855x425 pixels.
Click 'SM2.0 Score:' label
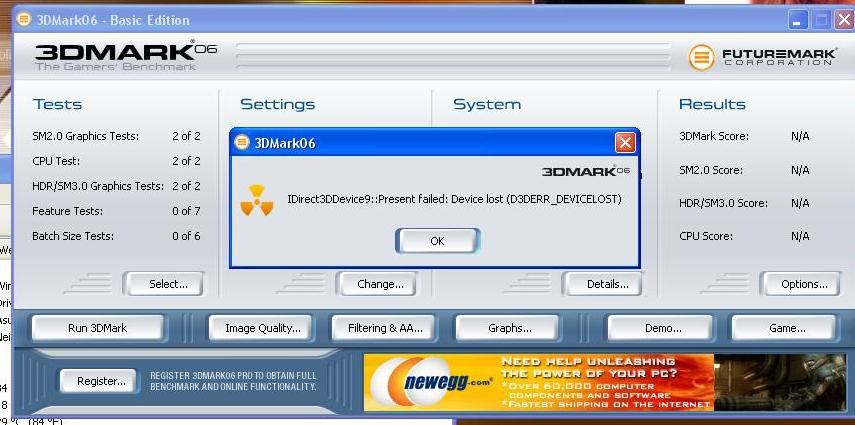pos(711,170)
